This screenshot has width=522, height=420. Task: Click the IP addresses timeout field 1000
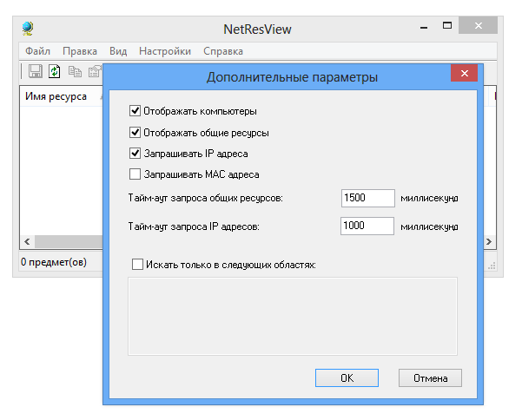[x=367, y=226]
